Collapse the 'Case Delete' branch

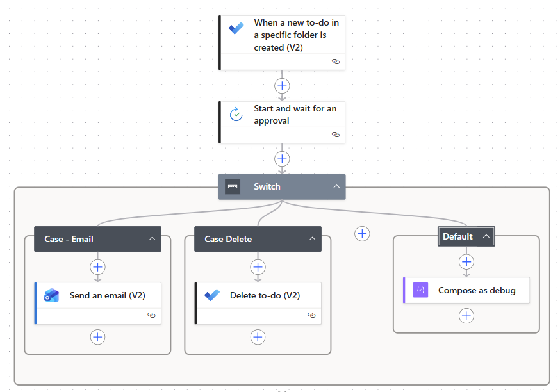[313, 239]
